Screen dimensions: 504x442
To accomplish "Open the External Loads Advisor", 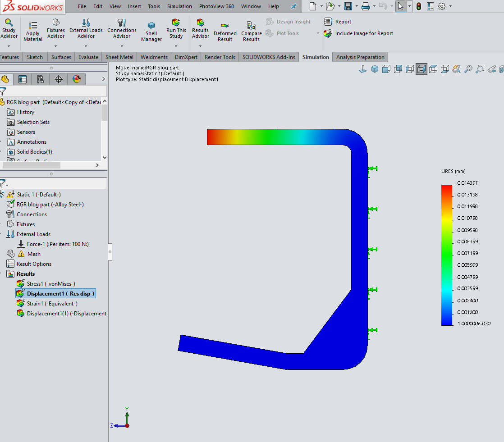I will [86, 28].
